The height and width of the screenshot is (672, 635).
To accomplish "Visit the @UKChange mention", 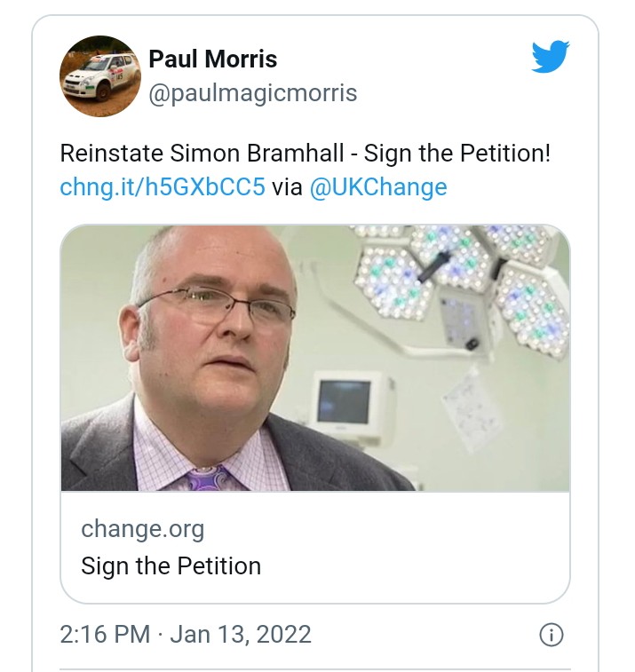I will click(x=377, y=187).
